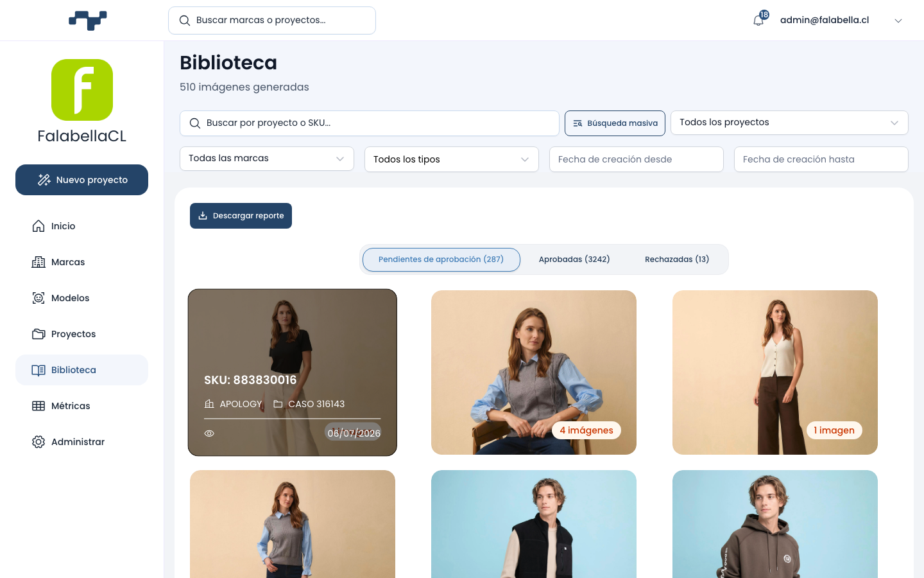Open Marcas in the sidebar
Image resolution: width=924 pixels, height=578 pixels.
(x=81, y=262)
